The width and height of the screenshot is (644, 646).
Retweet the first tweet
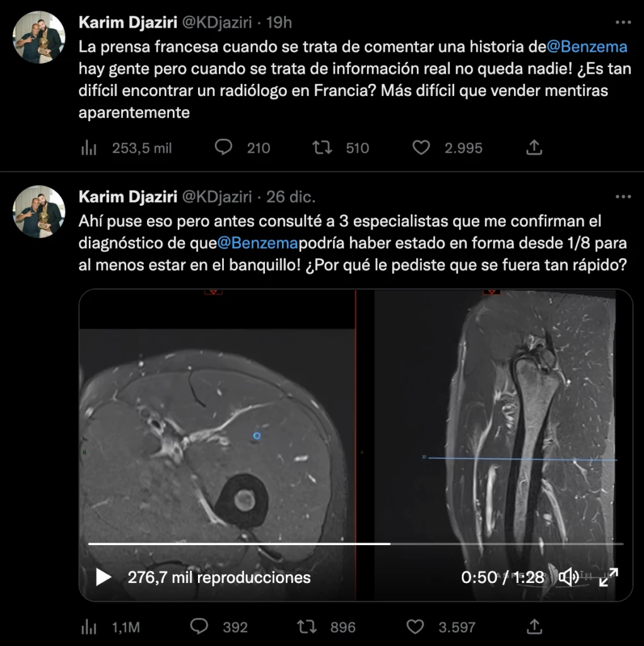tap(322, 148)
